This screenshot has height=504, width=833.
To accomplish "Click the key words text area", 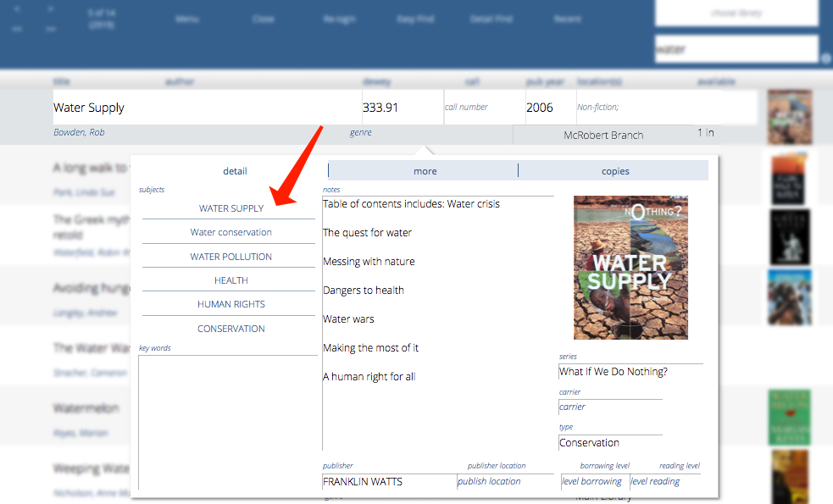I will pos(227,419).
